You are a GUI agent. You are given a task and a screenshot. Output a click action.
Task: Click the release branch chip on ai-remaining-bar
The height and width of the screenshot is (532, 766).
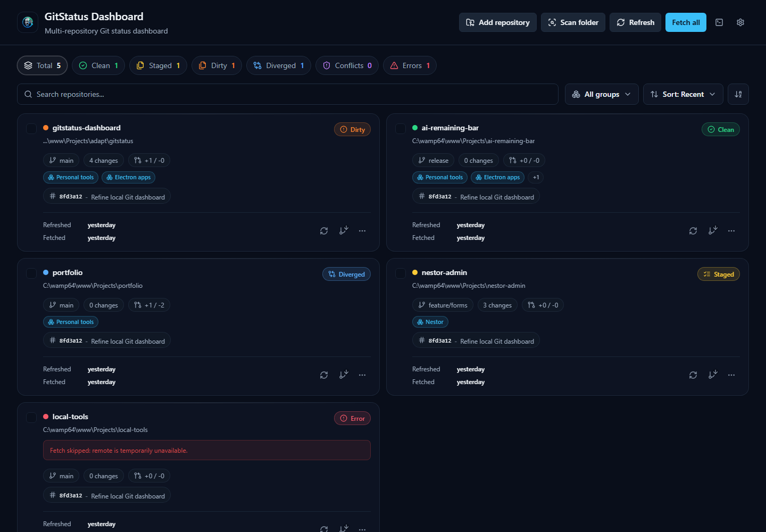(433, 160)
